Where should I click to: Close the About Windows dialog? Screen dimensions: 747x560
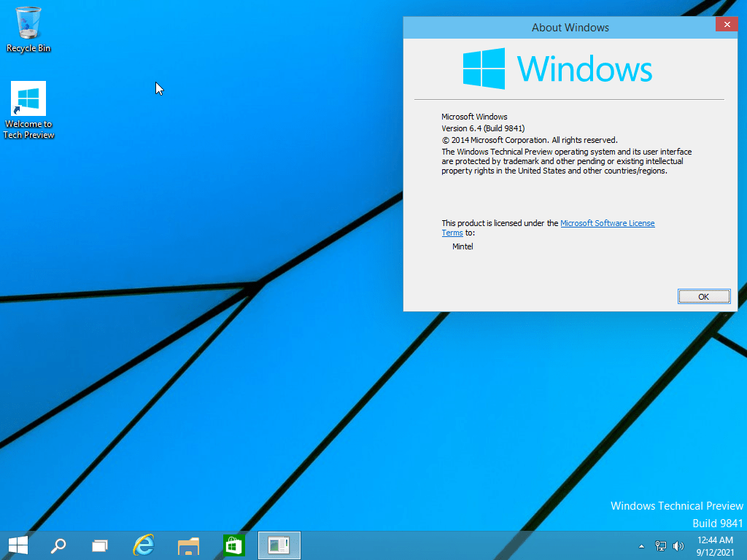726,25
